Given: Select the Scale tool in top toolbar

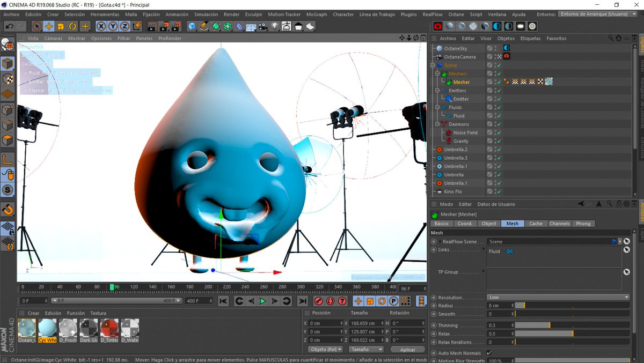Looking at the screenshot, I should pos(61,26).
